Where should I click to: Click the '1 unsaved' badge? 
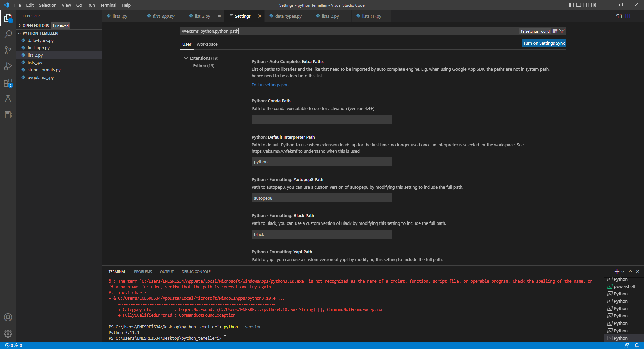click(x=60, y=26)
